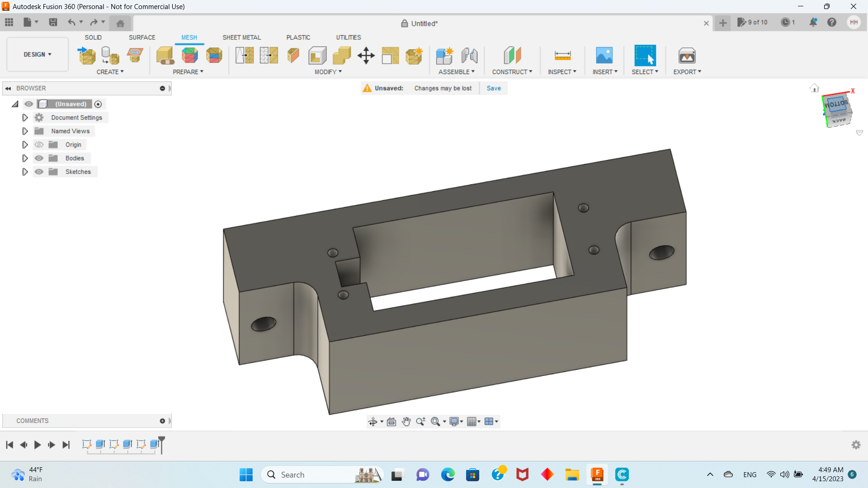Open the DESIGN workspace dropdown
Screen dimensions: 868x488
(x=38, y=54)
